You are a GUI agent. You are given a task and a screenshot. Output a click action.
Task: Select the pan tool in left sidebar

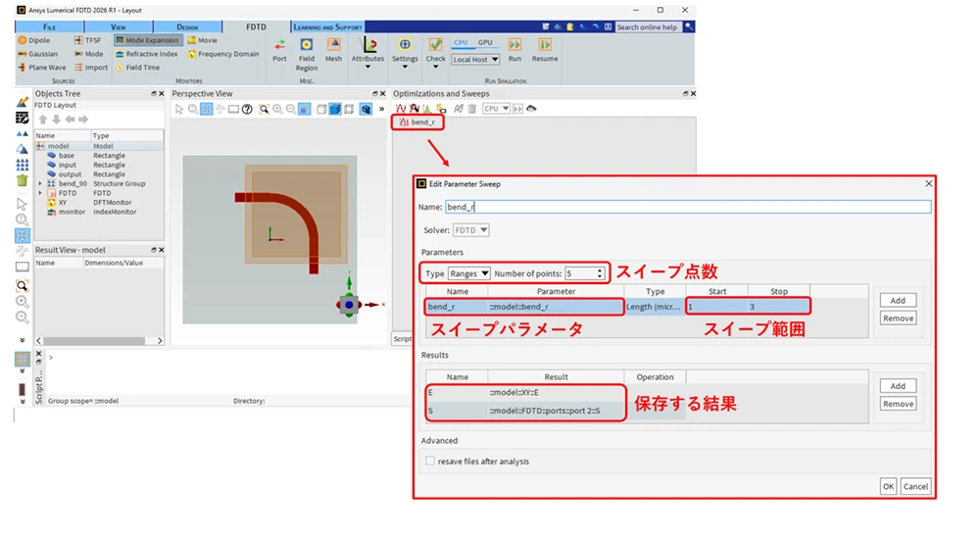[x=22, y=236]
